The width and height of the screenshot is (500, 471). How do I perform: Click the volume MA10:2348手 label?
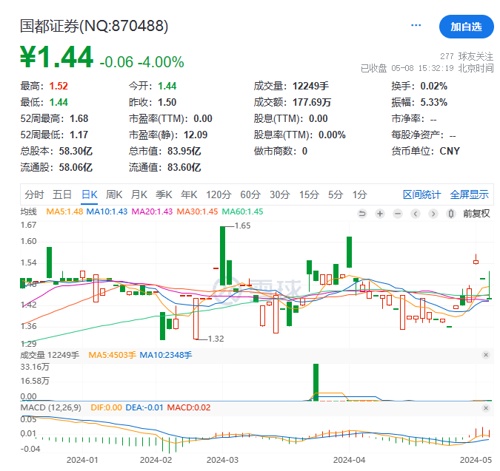coord(166,355)
